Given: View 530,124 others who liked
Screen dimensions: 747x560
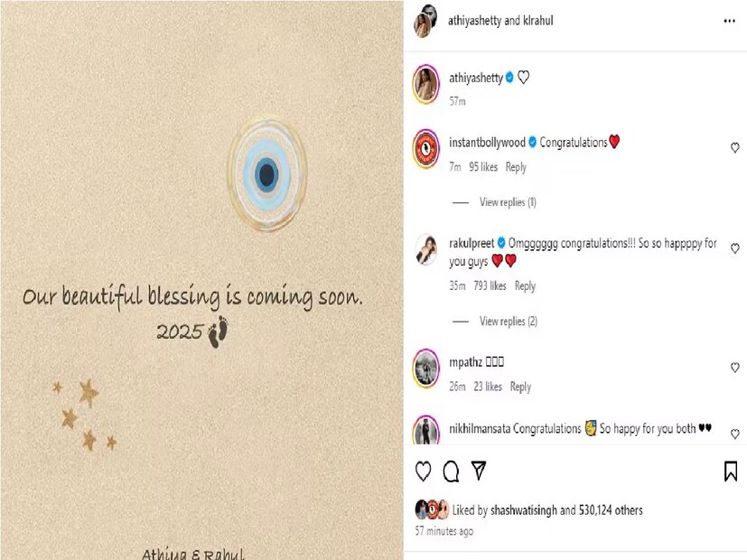Looking at the screenshot, I should pos(611,510).
